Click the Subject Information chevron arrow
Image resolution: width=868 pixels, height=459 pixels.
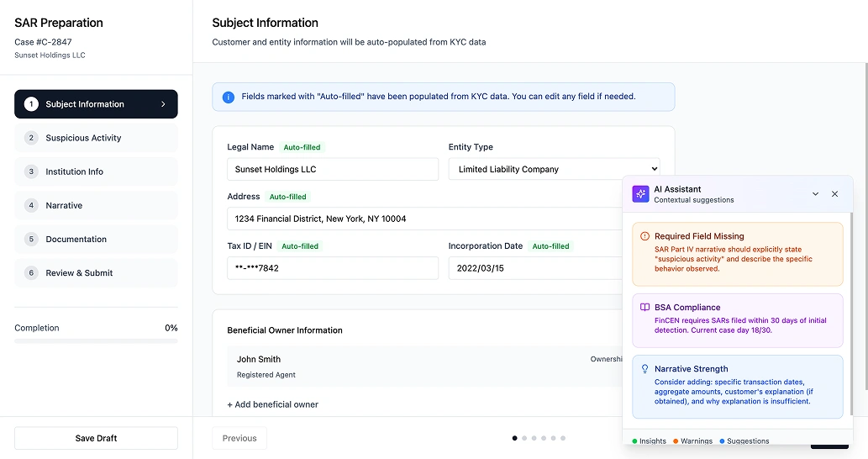(x=163, y=104)
